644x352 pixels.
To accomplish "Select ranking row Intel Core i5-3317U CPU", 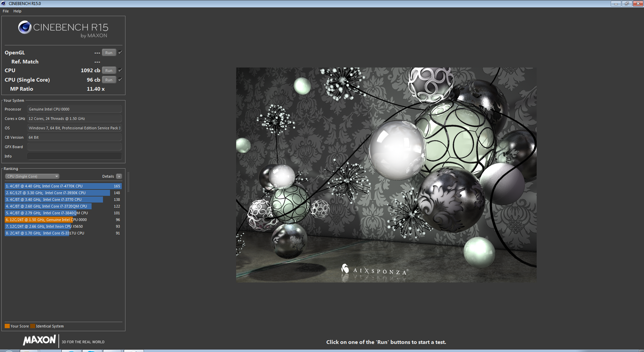I will pos(63,233).
